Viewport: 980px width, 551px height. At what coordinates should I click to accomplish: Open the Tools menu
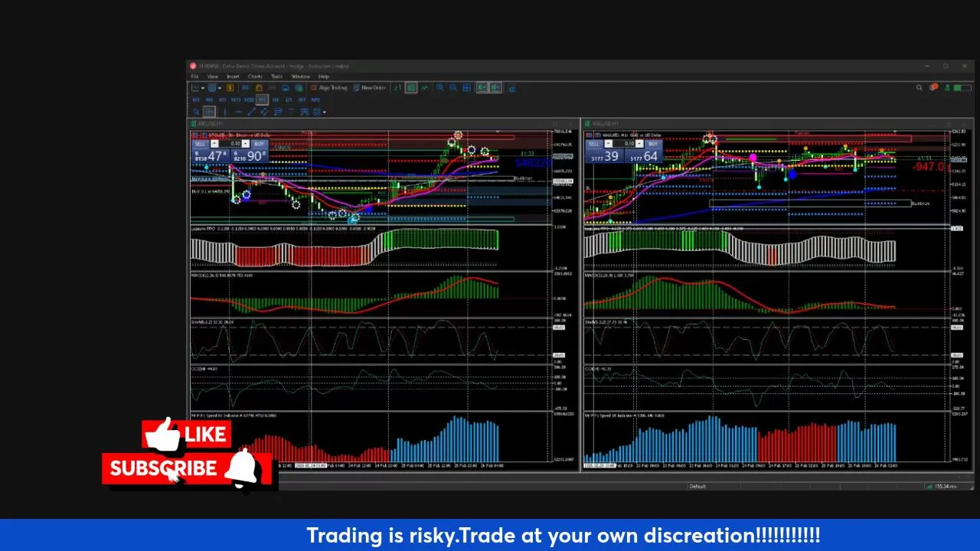276,77
